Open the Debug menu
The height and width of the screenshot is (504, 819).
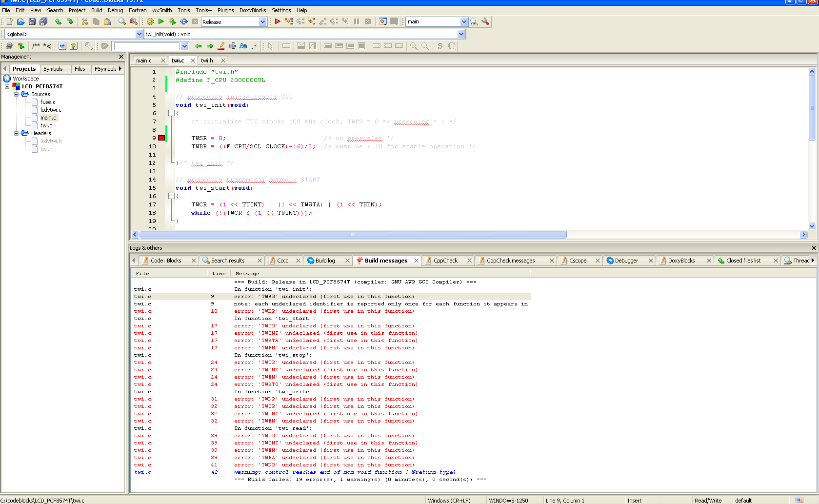pos(115,10)
